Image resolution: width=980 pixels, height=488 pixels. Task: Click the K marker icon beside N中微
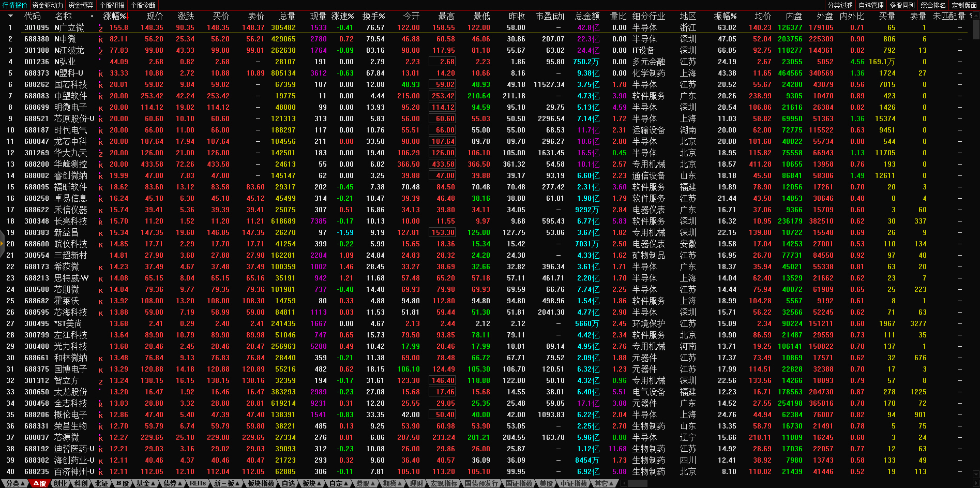100,39
